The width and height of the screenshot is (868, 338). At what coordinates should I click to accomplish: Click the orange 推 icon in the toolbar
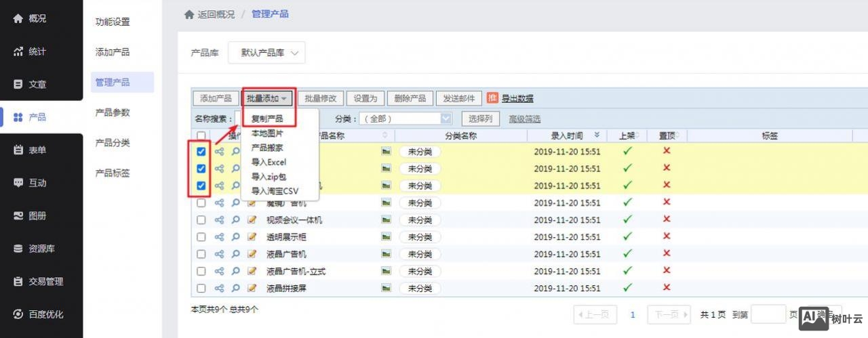click(493, 98)
